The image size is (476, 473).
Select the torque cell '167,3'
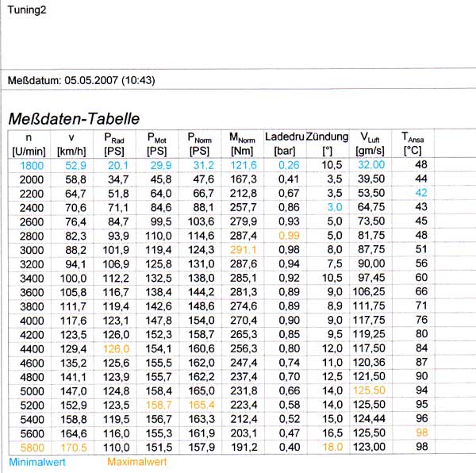point(244,179)
